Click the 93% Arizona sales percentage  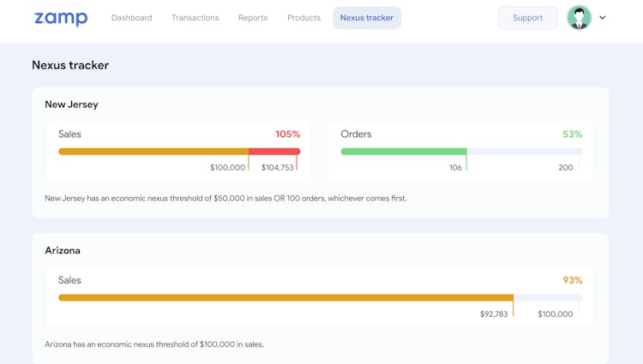[572, 281]
